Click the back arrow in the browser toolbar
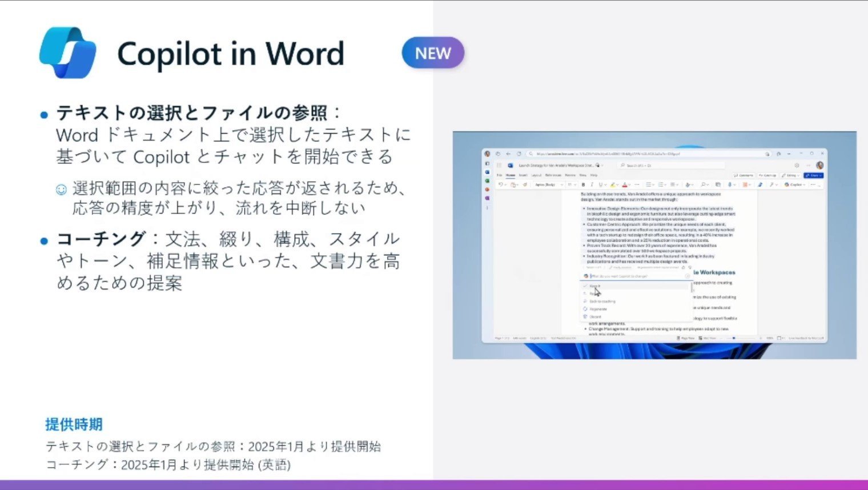 [508, 154]
